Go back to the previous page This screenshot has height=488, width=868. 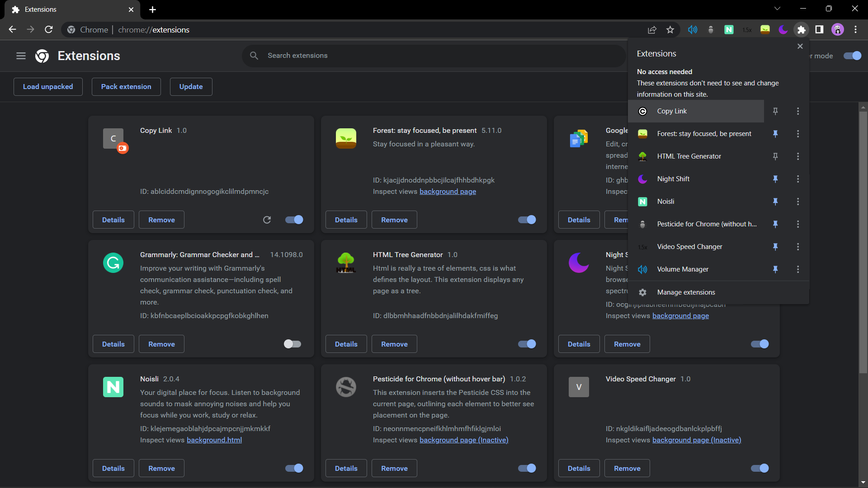point(13,30)
